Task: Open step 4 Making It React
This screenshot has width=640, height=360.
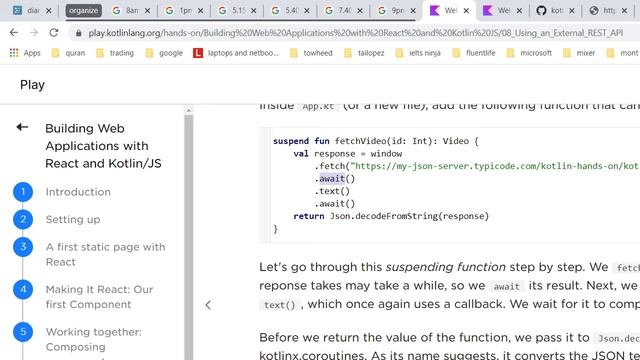Action: click(x=99, y=297)
